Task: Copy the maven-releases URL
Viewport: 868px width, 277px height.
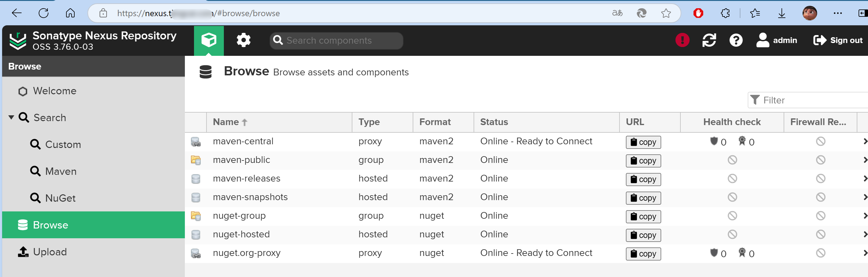Action: click(x=643, y=179)
